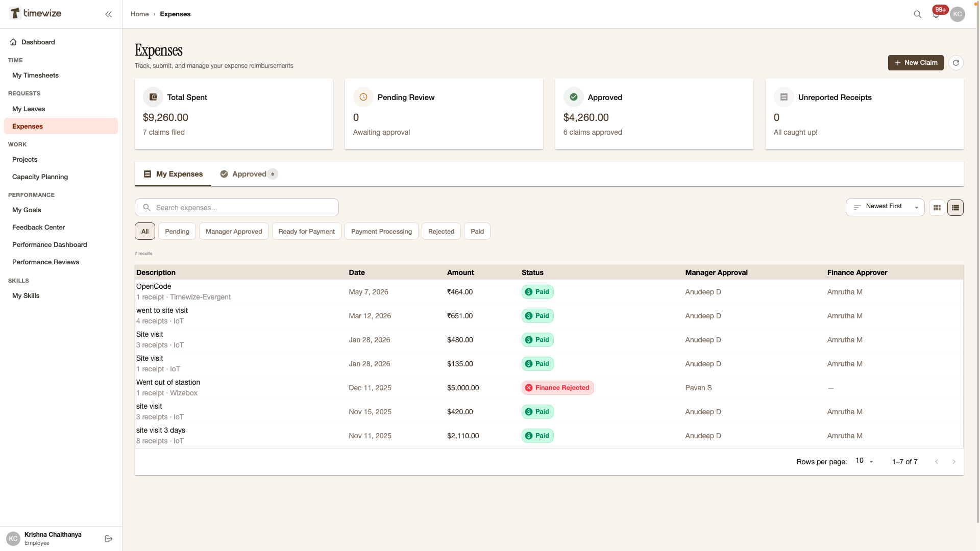Open the OpenCode expense row

[549, 292]
